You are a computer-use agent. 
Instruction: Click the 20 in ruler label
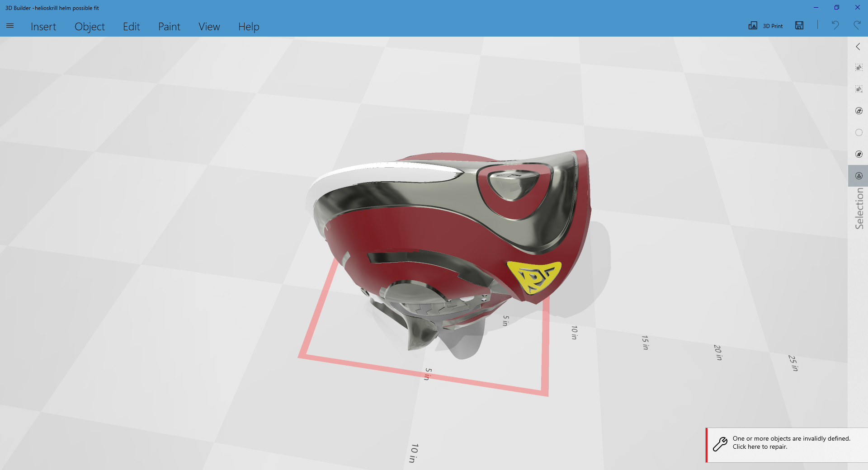[x=718, y=352]
